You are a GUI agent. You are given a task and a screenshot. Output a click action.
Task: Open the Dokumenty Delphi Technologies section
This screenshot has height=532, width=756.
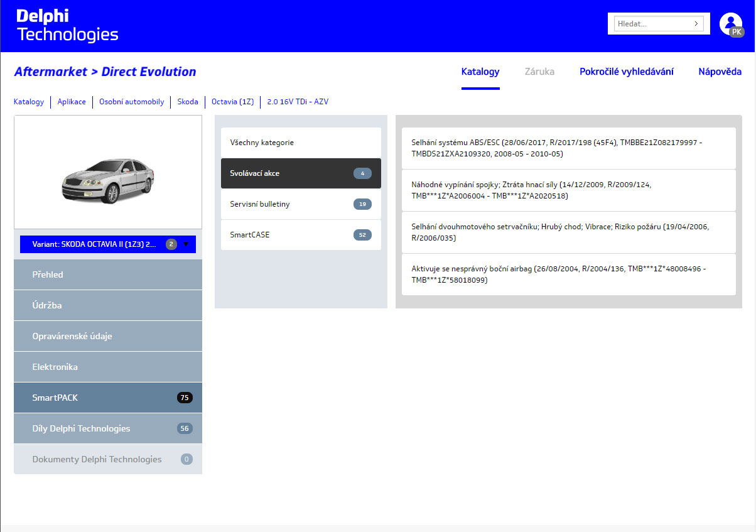(x=108, y=459)
